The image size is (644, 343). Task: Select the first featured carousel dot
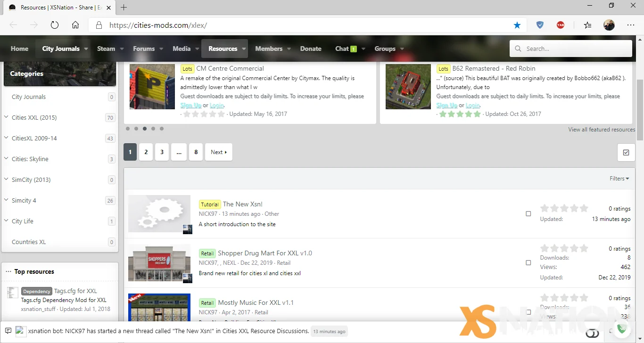pos(128,129)
